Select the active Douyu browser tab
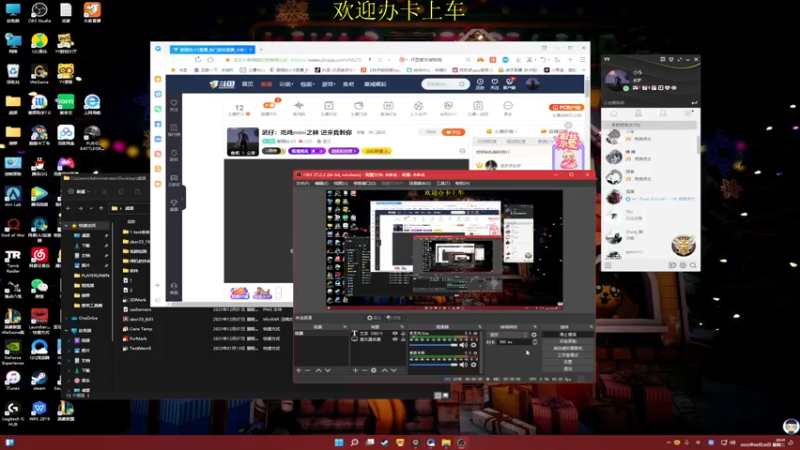Image resolution: width=800 pixels, height=450 pixels. (212, 49)
